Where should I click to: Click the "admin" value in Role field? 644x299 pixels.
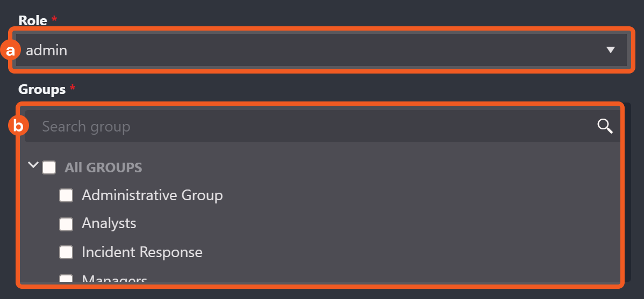pos(47,50)
